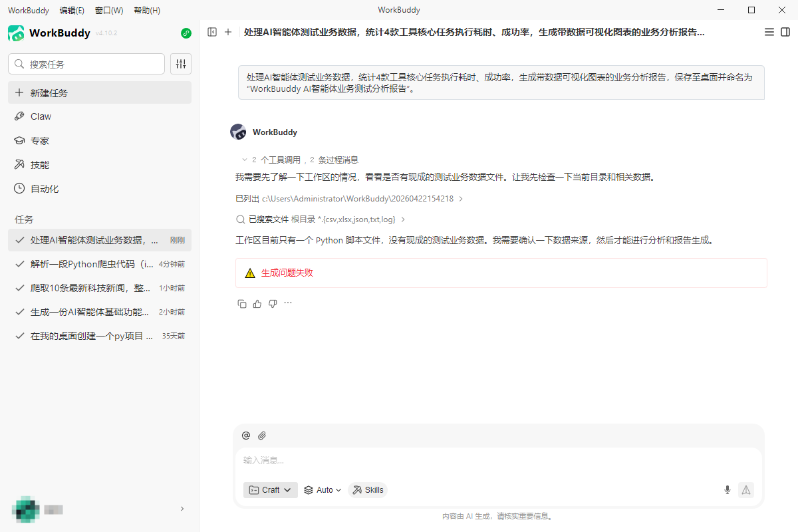Image resolution: width=798 pixels, height=532 pixels.
Task: Click the warning icon next to 生成问题失败
Action: tap(250, 273)
